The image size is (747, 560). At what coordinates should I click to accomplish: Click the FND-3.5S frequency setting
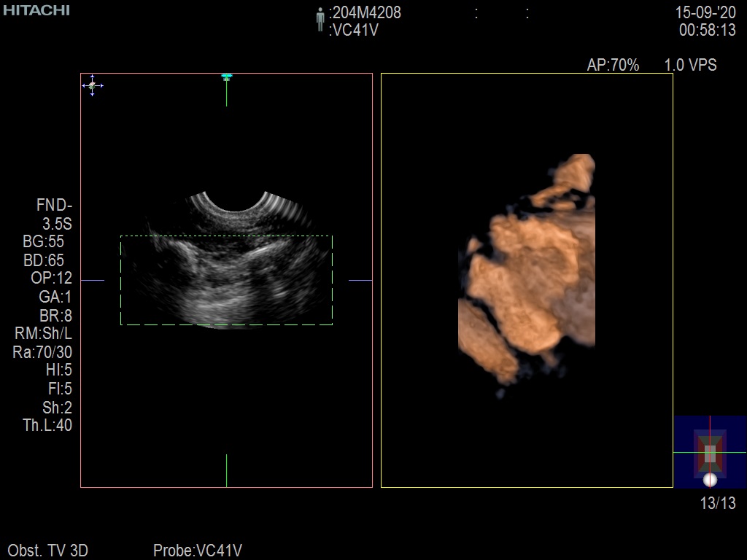point(54,214)
